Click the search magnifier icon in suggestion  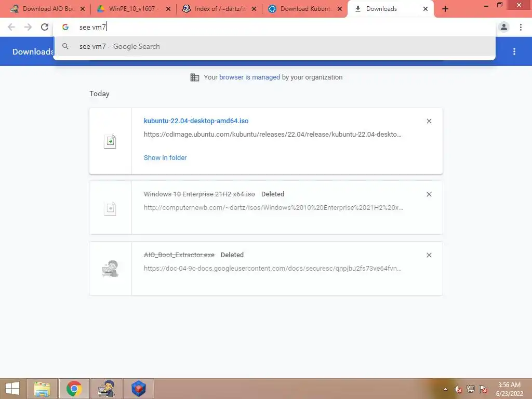65,46
